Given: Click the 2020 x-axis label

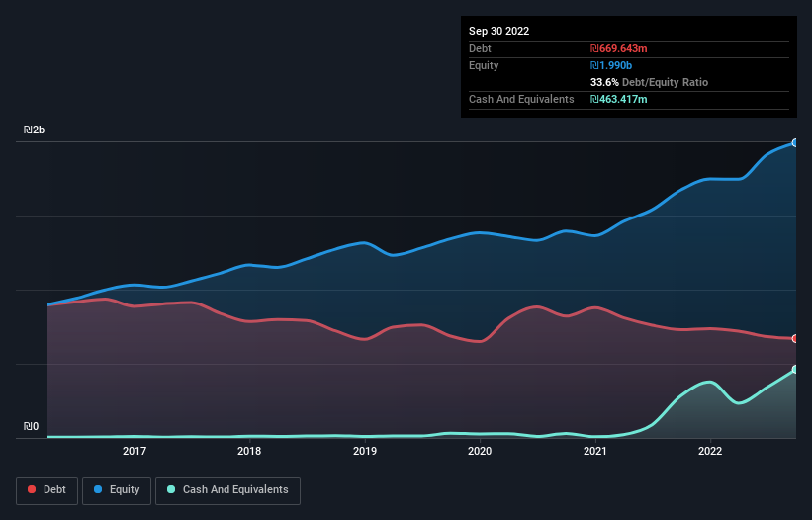Looking at the screenshot, I should tap(480, 451).
